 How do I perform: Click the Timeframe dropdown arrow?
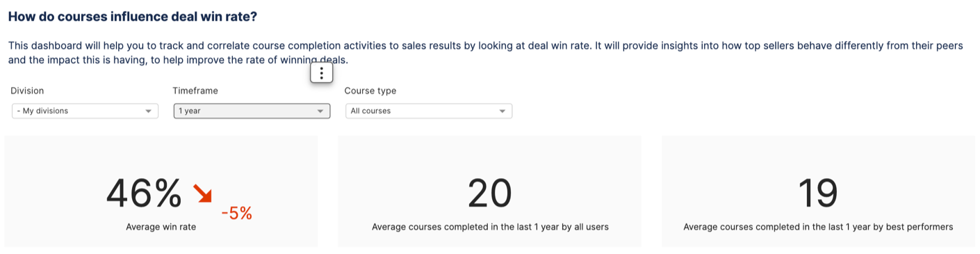320,111
